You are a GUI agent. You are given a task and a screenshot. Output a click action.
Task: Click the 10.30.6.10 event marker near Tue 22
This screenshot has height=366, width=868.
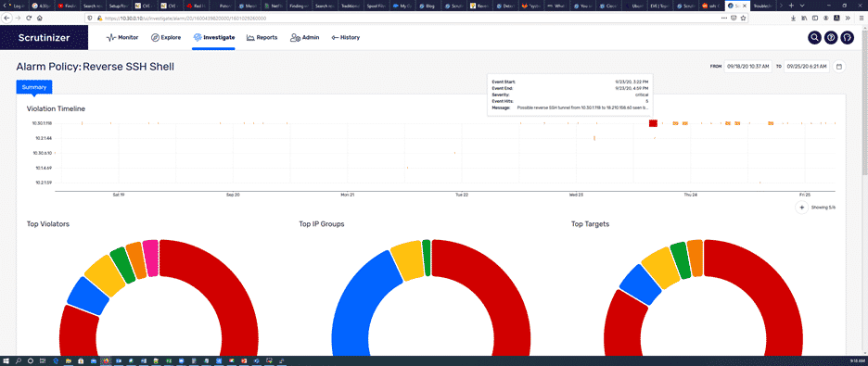(454, 153)
